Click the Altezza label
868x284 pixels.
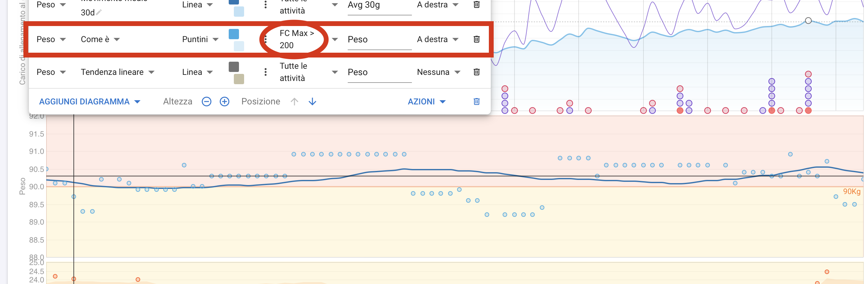click(x=178, y=102)
